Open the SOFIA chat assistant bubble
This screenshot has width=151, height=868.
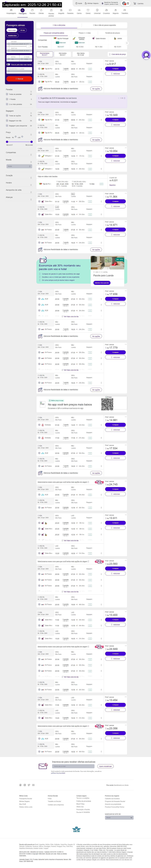[146, 55]
